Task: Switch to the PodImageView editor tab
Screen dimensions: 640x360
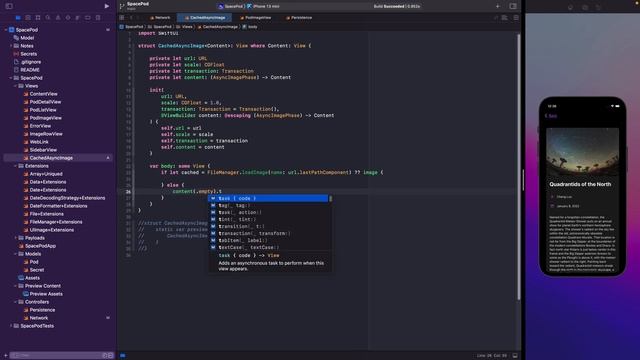Action: click(x=256, y=18)
